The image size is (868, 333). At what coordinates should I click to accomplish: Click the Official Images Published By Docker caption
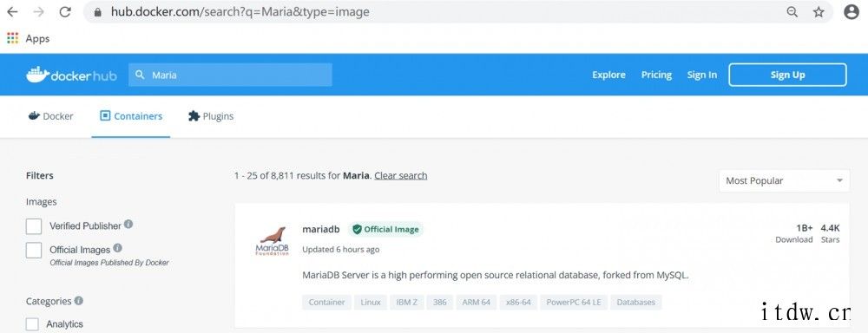click(109, 263)
